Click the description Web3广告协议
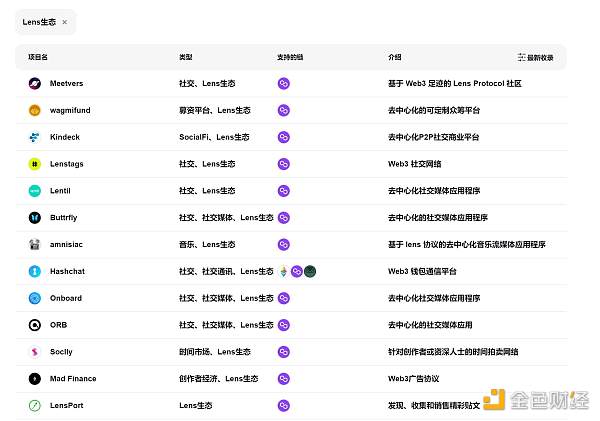Viewport: 600px width, 421px height. point(414,379)
